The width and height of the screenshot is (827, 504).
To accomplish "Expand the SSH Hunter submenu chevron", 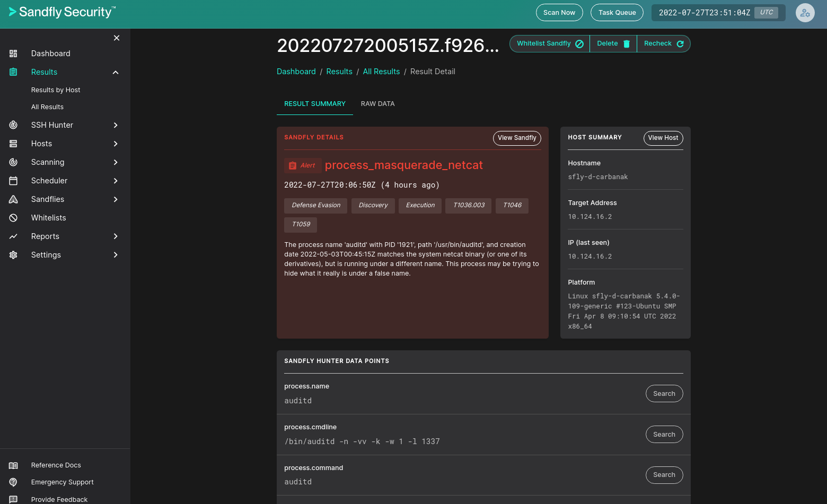I will pos(116,125).
